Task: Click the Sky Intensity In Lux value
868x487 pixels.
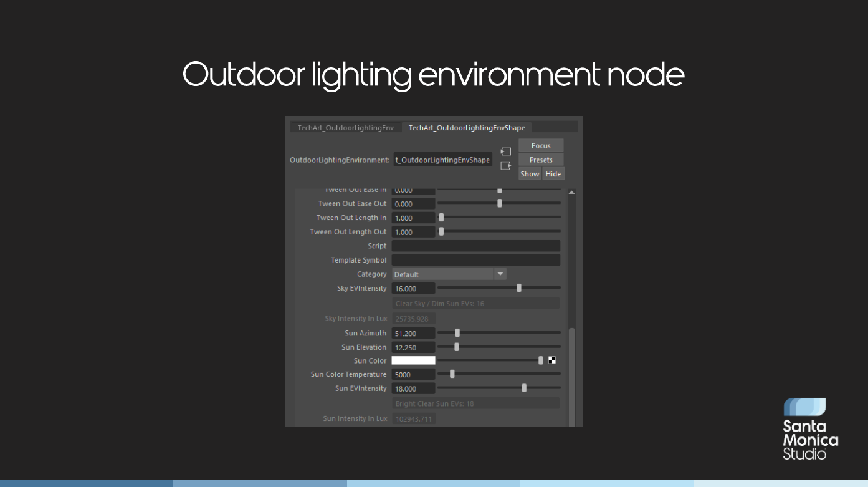Action: click(x=414, y=319)
